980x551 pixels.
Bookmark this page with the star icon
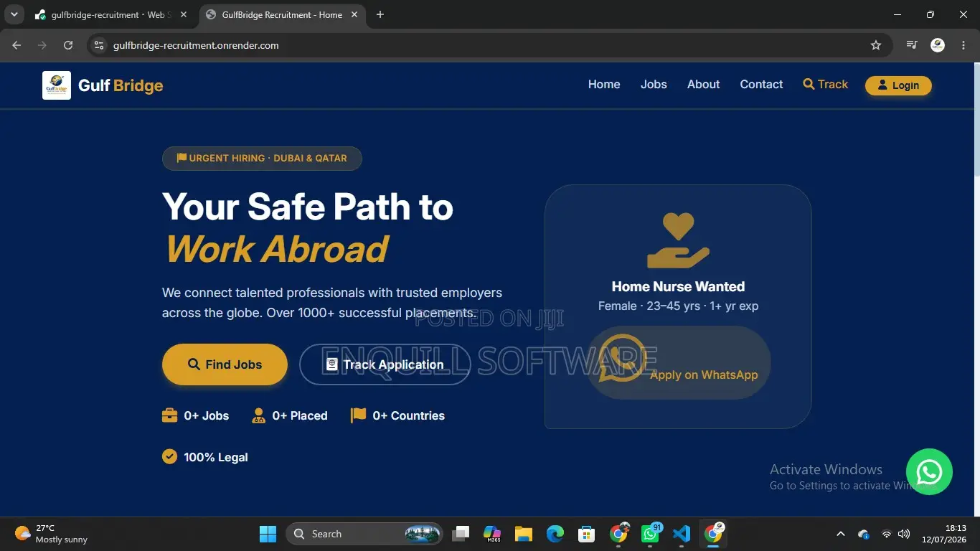tap(875, 45)
